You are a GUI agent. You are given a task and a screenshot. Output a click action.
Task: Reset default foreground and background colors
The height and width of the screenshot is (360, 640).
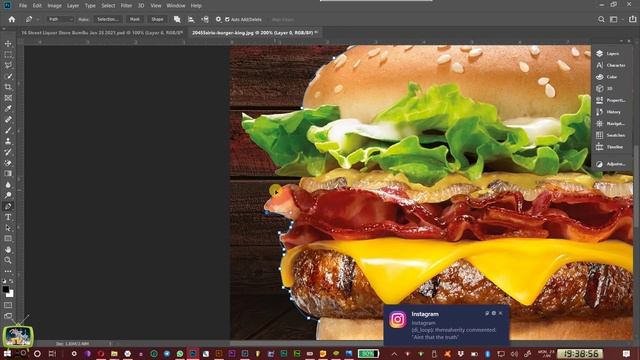[x=4, y=281]
